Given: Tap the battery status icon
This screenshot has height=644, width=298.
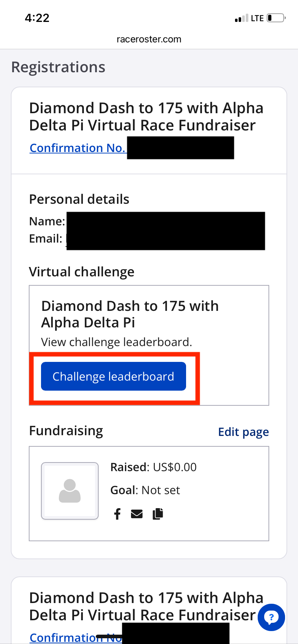Looking at the screenshot, I should (x=276, y=18).
